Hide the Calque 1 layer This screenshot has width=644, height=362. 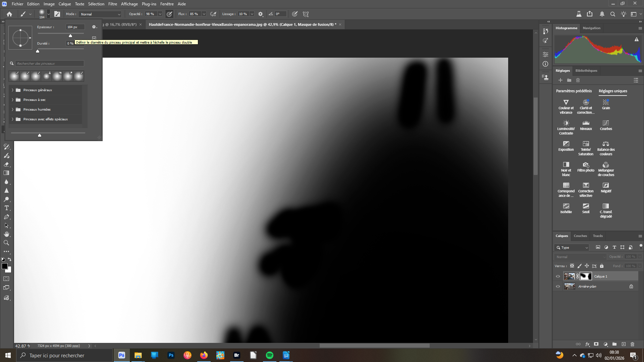click(x=558, y=277)
